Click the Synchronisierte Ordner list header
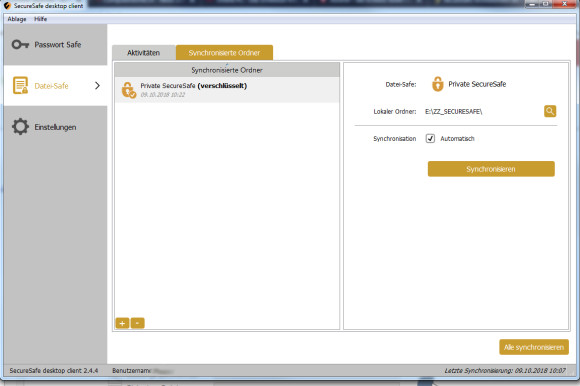The image size is (580, 386). pyautogui.click(x=227, y=70)
